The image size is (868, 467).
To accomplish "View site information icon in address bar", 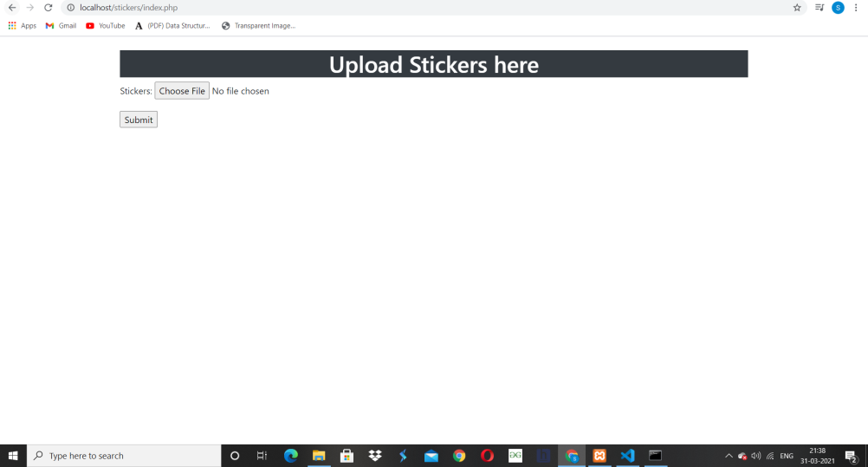I will pos(71,8).
